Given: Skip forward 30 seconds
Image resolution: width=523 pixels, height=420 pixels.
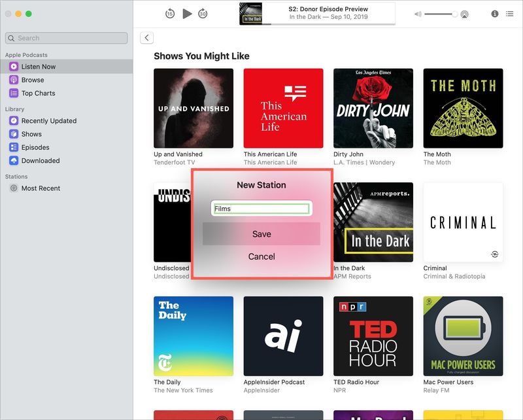Looking at the screenshot, I should click(203, 14).
